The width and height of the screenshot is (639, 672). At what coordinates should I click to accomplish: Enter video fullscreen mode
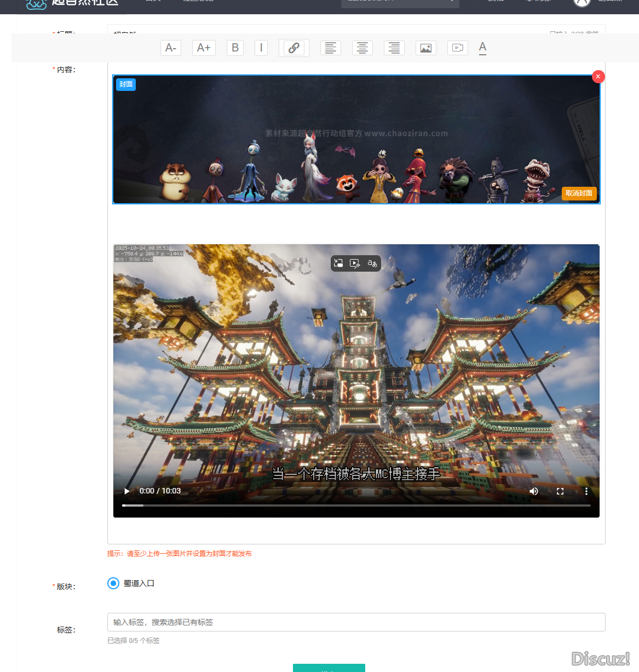click(x=560, y=491)
